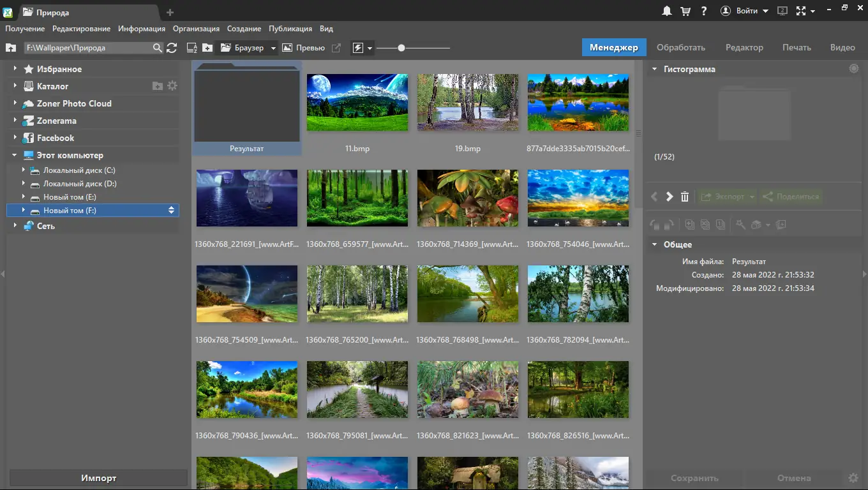Open the shopping cart icon
This screenshot has width=868, height=490.
[685, 11]
